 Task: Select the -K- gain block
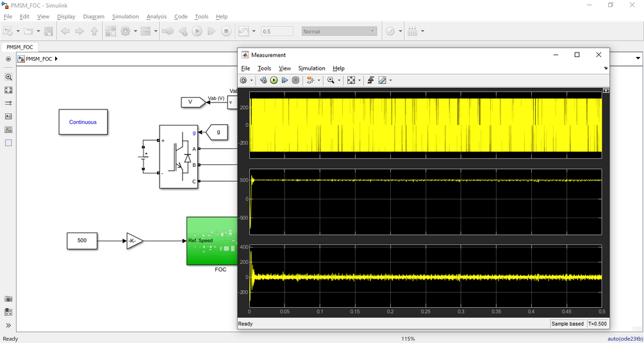135,241
